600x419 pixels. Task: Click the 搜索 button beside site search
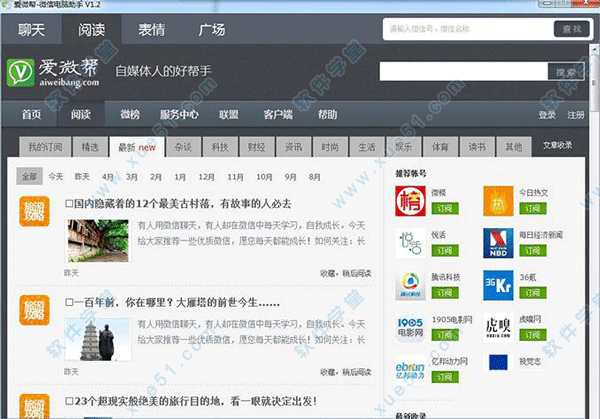[566, 72]
